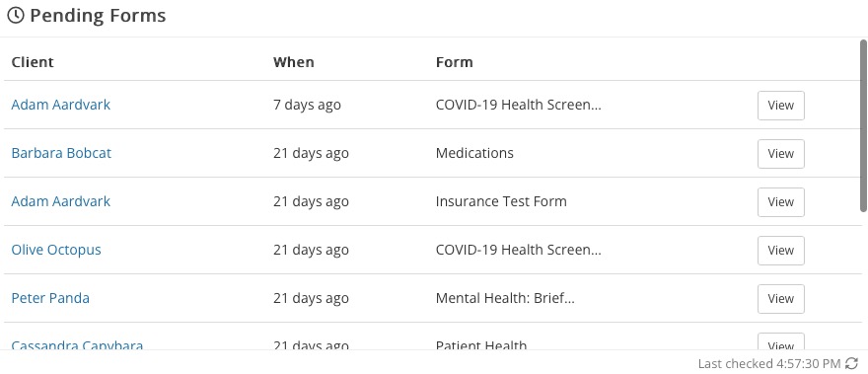Open Peter Panda client link

coord(50,298)
